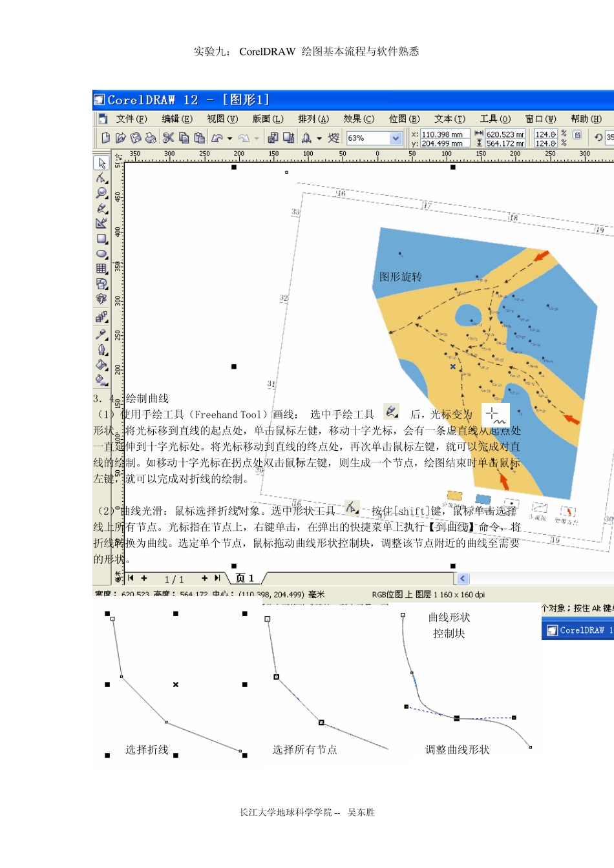Viewport: 614px width, 868px height.
Task: Click the Open file icon
Action: [x=120, y=138]
